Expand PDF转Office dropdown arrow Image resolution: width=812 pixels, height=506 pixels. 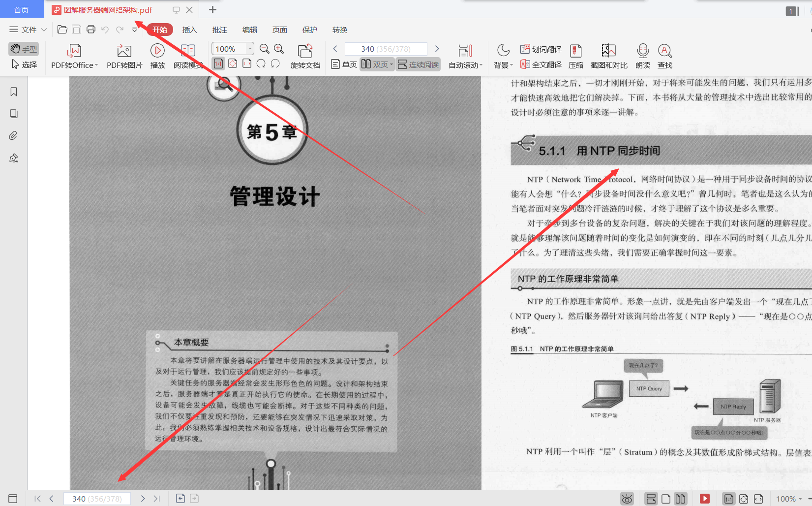click(x=96, y=65)
